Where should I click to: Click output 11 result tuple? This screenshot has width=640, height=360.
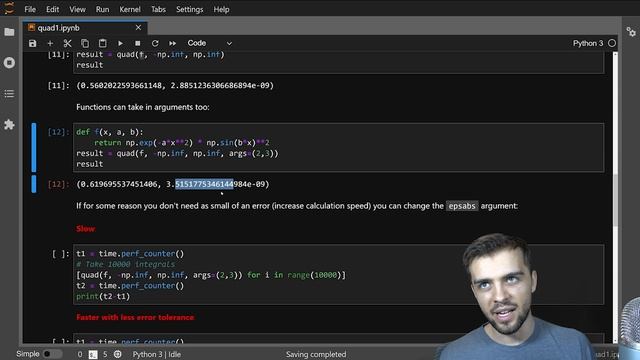(x=175, y=86)
